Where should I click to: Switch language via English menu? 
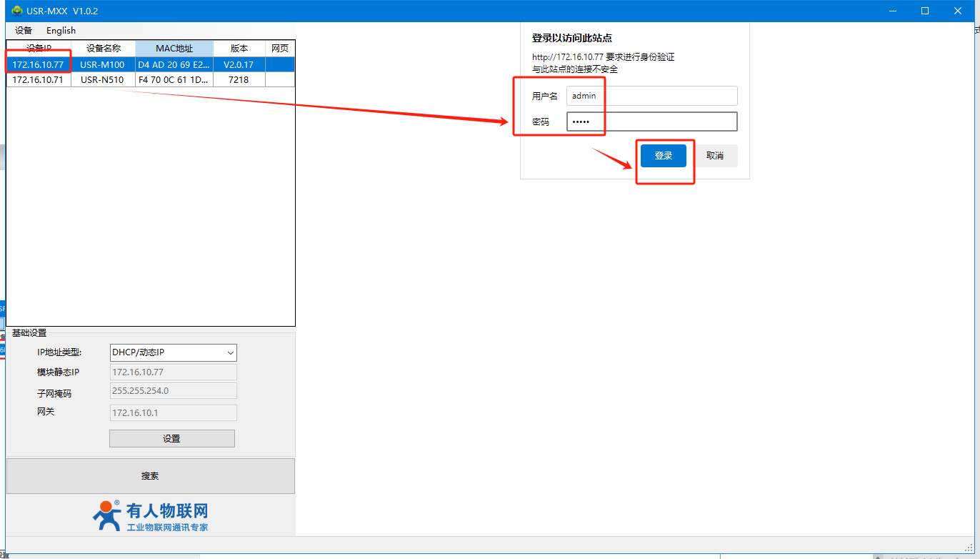[x=61, y=31]
